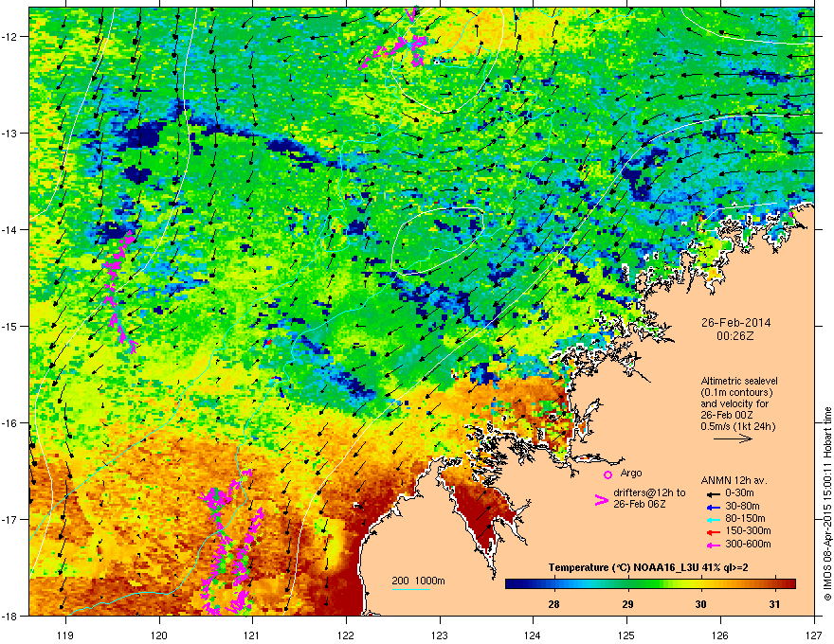The height and width of the screenshot is (644, 834).
Task: Click the vertical IMOS copyright timestamp text
Action: [x=827, y=504]
